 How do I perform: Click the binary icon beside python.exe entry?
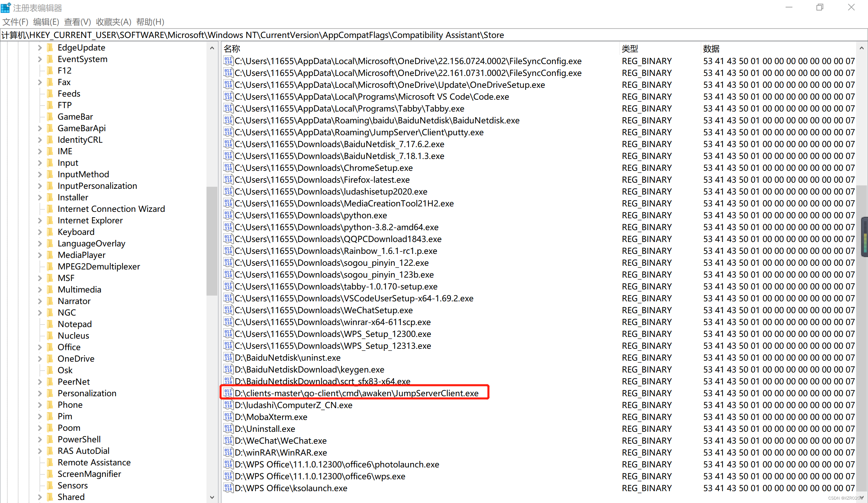point(228,215)
